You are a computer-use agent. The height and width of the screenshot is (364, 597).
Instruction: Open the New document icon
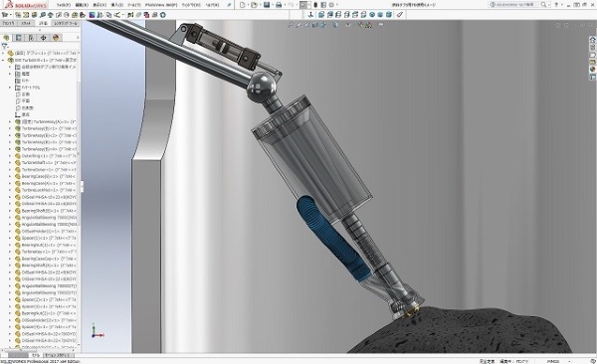pos(242,5)
